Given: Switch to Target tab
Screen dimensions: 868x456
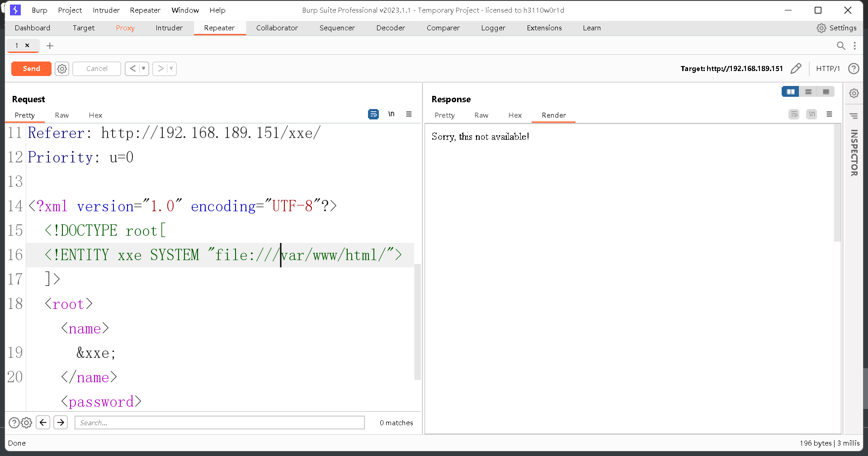Looking at the screenshot, I should click(84, 28).
